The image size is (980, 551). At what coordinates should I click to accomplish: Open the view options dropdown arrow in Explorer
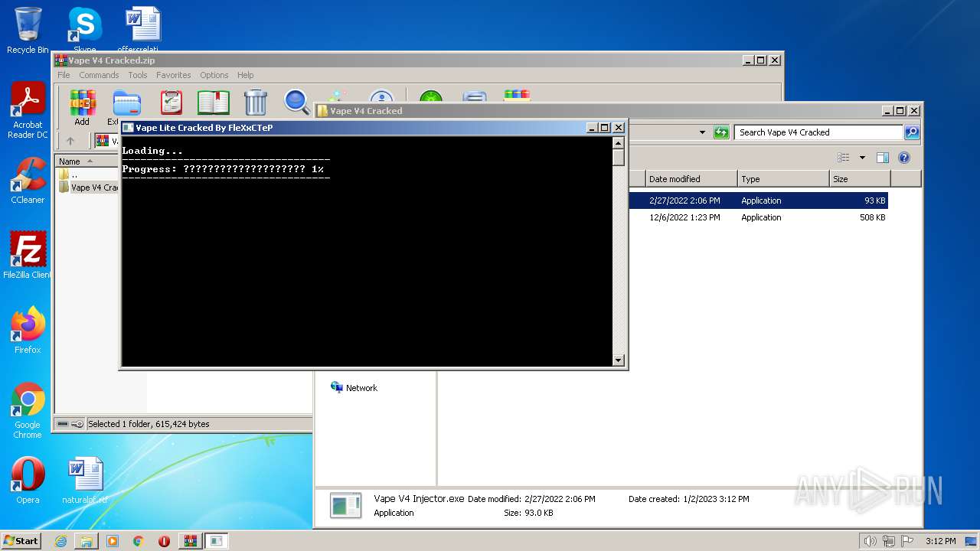pos(862,158)
